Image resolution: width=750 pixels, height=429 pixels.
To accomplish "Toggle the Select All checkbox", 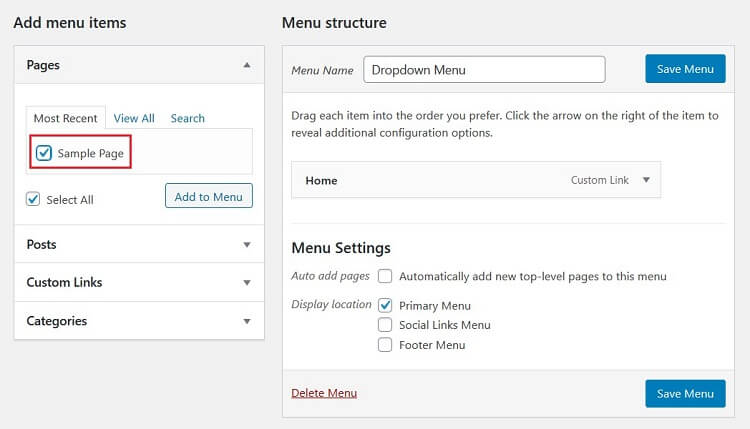I will tap(33, 199).
